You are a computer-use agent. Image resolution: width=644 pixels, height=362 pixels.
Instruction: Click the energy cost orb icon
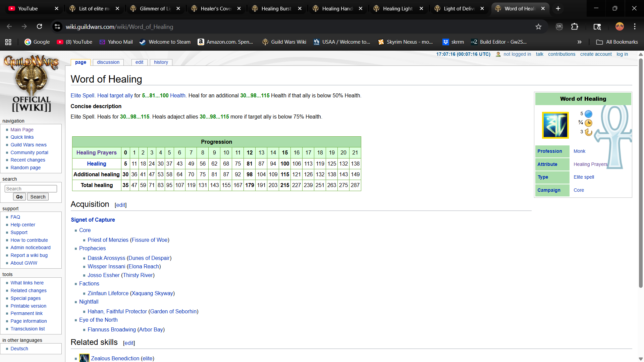coord(588,114)
